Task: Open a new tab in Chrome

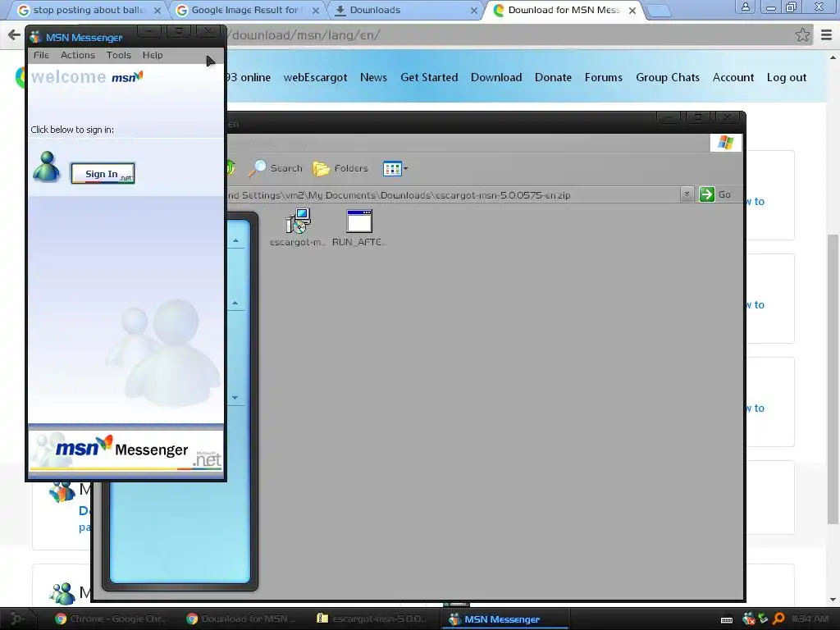Action: tap(659, 11)
